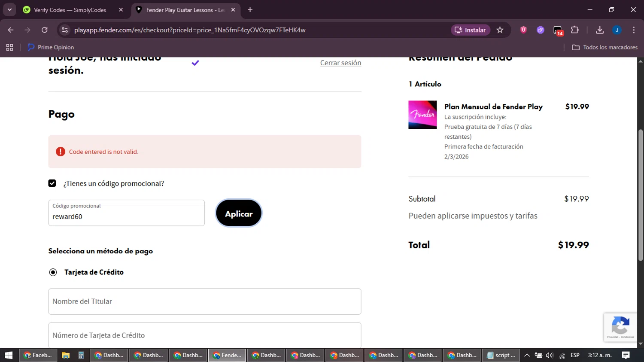Viewport: 644px width, 362px height.
Task: Bookmark this page with the star icon
Action: tap(500, 30)
